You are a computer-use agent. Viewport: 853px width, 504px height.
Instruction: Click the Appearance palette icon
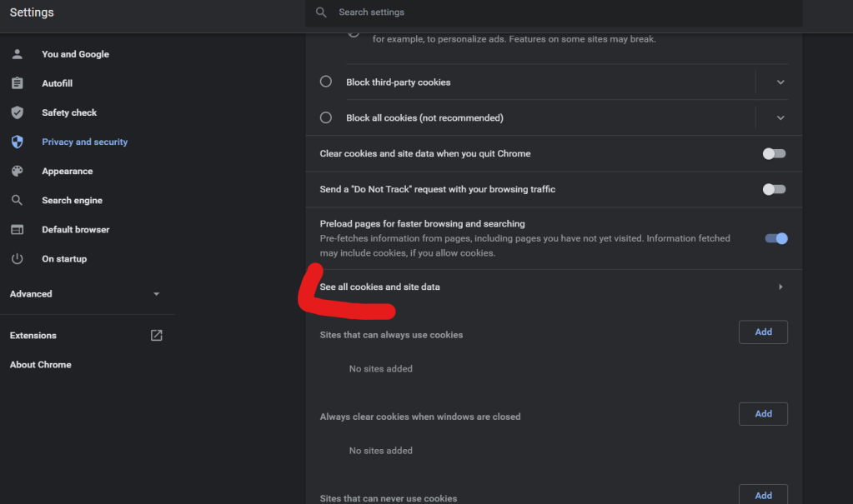tap(17, 171)
